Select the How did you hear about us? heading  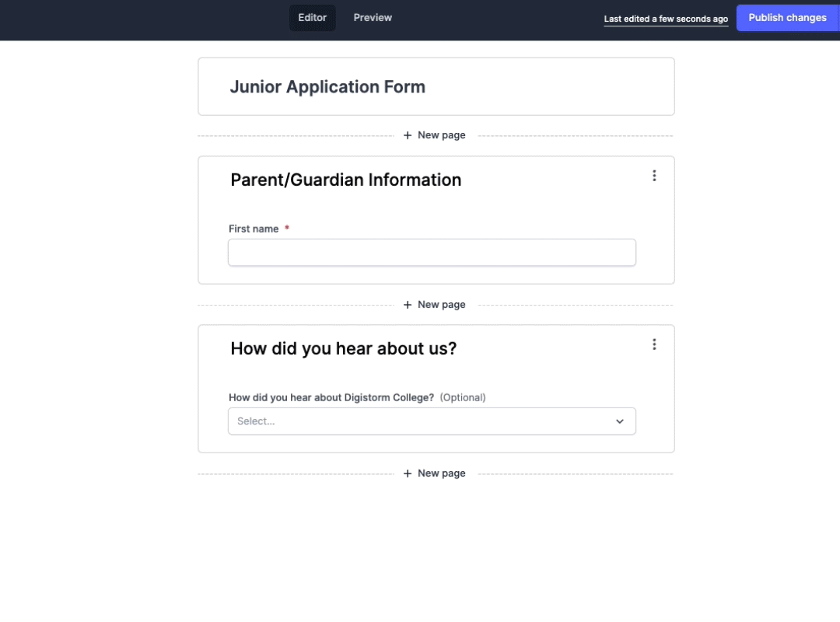[344, 349]
